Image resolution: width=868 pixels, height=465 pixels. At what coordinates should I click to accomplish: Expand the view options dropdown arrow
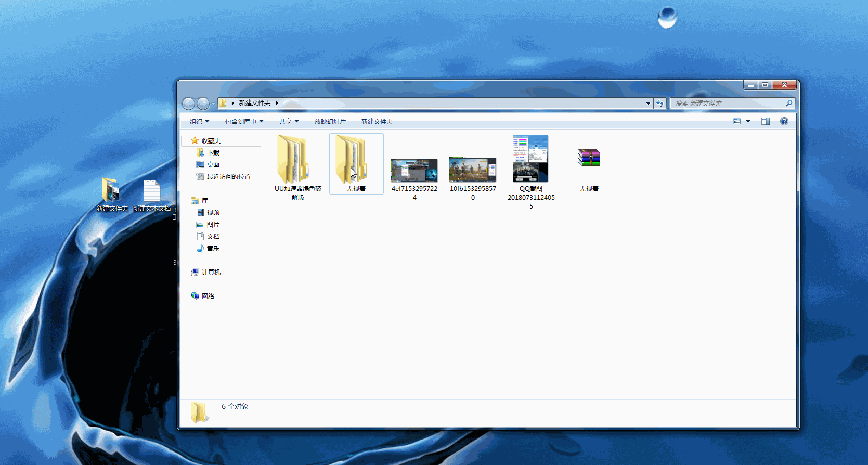click(x=748, y=121)
